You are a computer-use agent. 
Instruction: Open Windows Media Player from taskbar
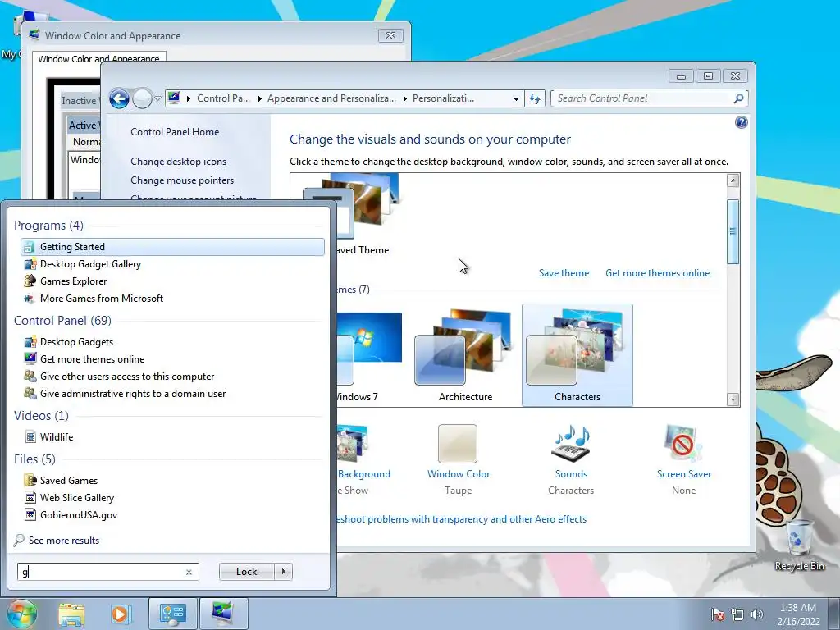pyautogui.click(x=120, y=614)
